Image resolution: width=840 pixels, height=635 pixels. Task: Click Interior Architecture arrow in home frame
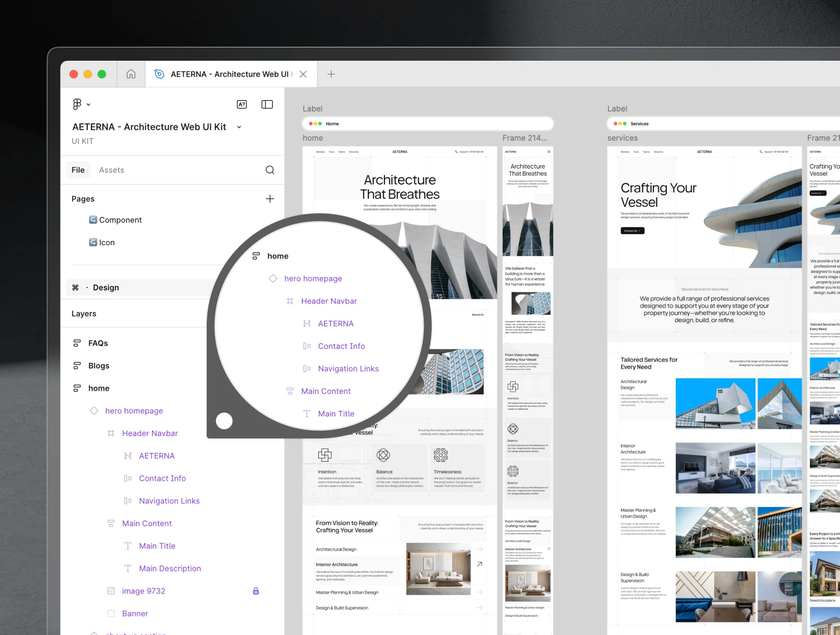click(479, 564)
